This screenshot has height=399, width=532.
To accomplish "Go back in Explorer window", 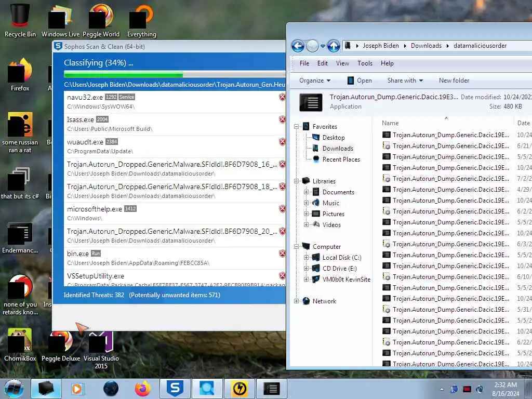I will point(298,46).
